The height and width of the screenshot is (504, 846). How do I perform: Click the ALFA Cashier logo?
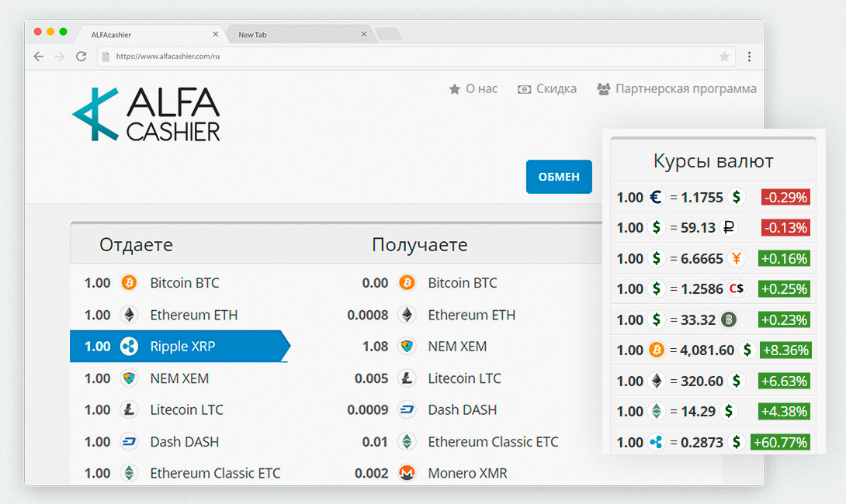tap(146, 114)
